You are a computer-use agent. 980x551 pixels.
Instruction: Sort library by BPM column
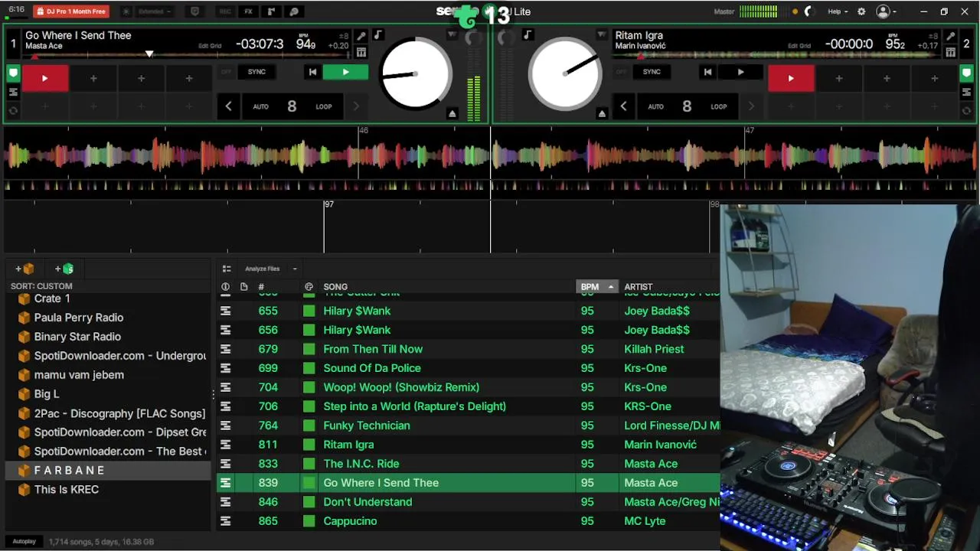click(596, 287)
